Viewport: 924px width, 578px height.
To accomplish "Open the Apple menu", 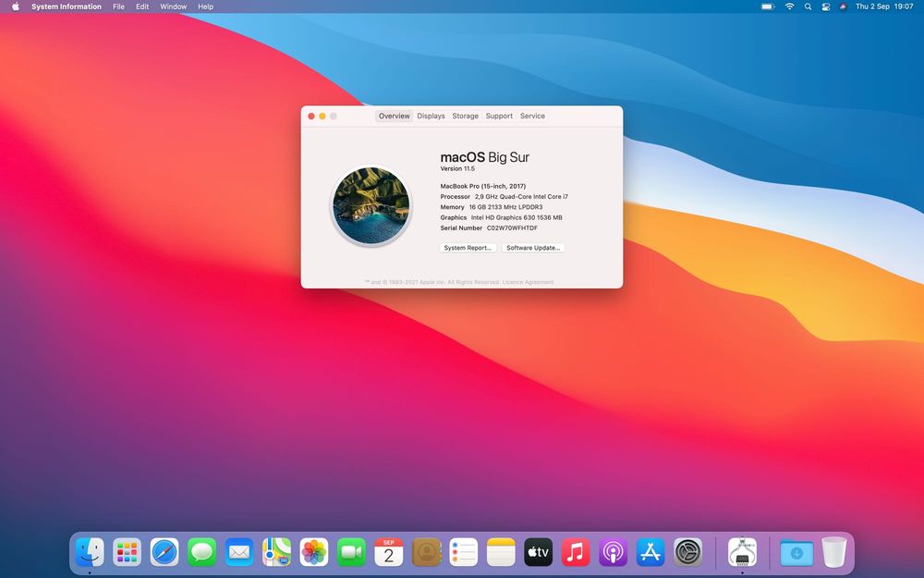I will (16, 6).
